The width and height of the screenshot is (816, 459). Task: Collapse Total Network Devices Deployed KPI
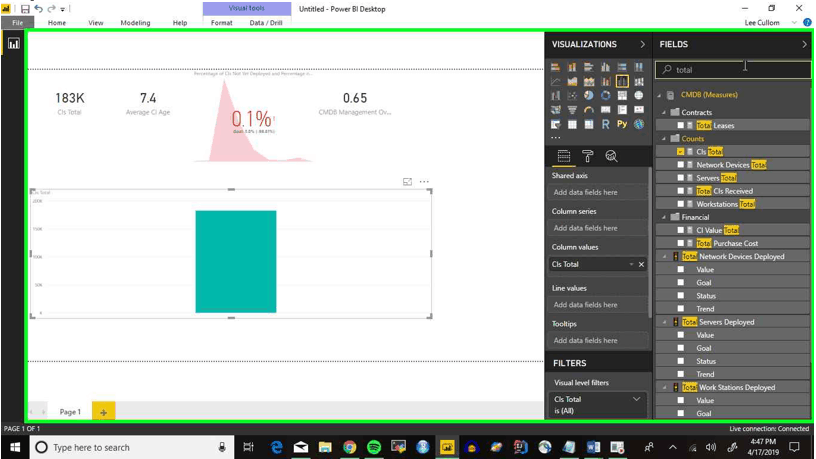coord(664,257)
